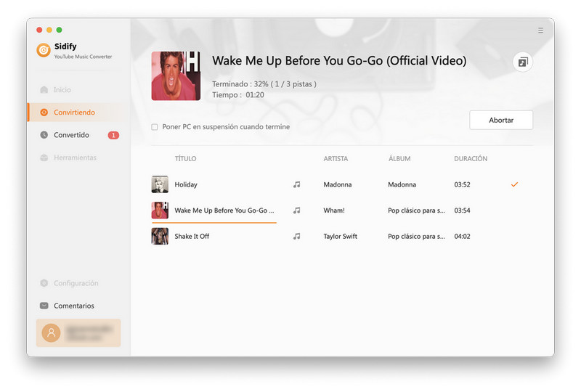Click the user avatar icon
The height and width of the screenshot is (392, 581).
(x=51, y=332)
